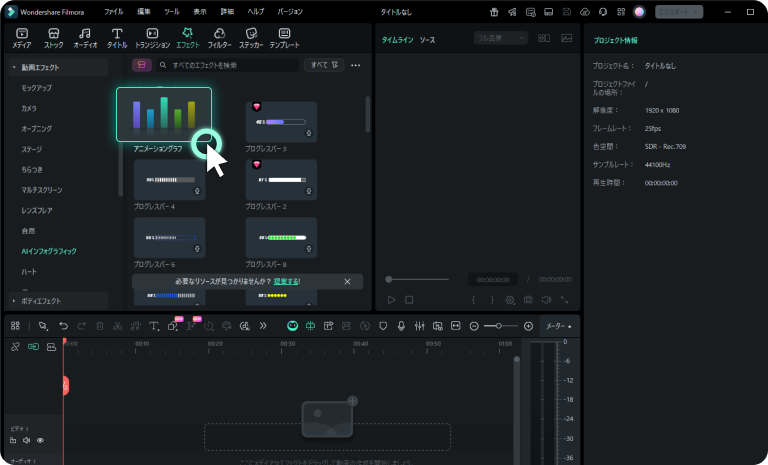Click the timeline zoom slider handle
The height and width of the screenshot is (465, 768).
point(498,326)
